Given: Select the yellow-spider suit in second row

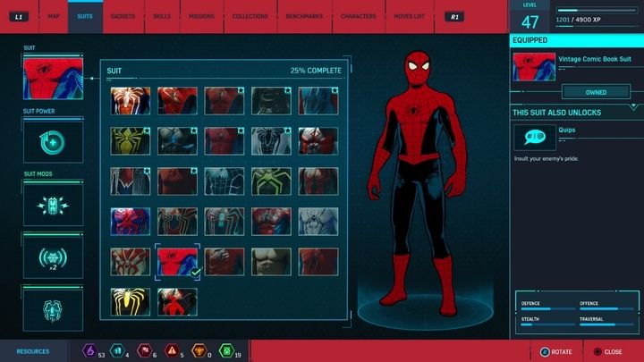Looking at the screenshot, I should 131,141.
